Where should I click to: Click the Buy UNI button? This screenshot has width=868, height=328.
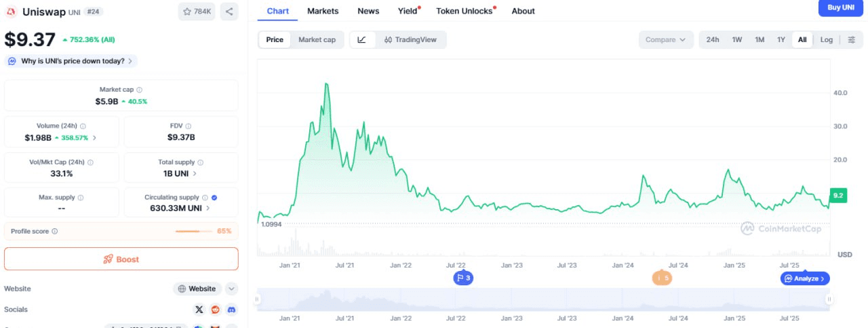point(841,7)
